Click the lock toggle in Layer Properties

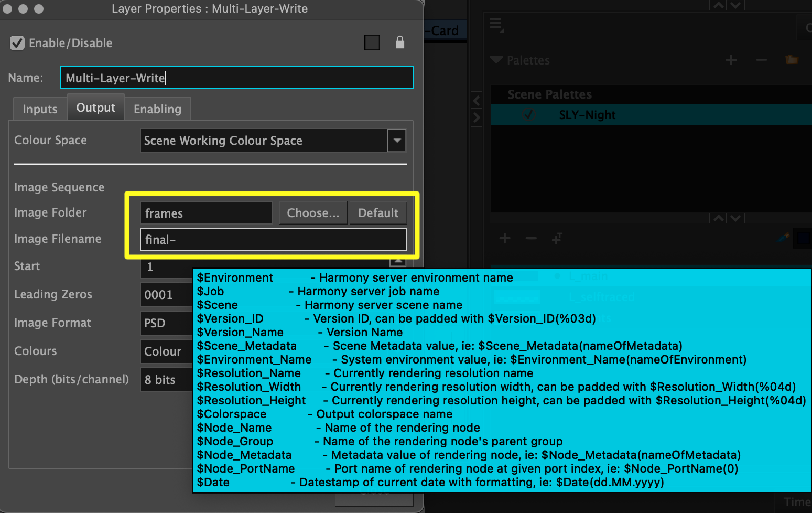click(400, 42)
